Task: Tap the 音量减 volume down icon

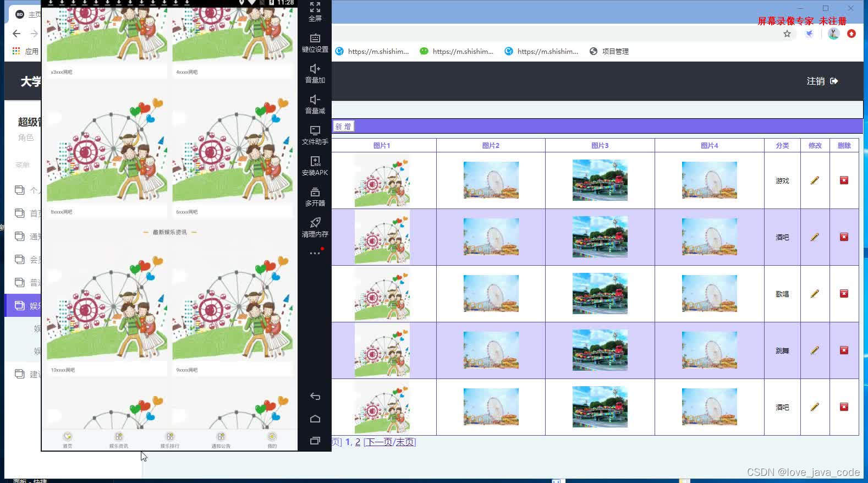Action: point(315,104)
